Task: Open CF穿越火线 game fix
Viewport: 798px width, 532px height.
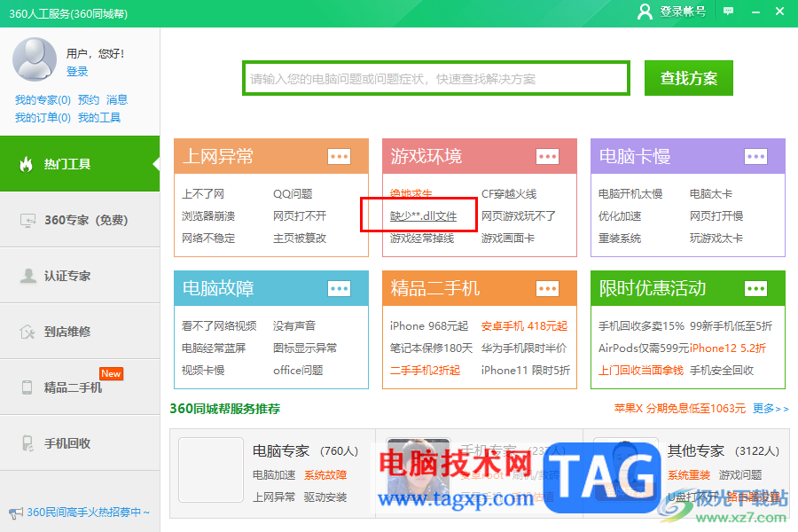Action: point(509,194)
